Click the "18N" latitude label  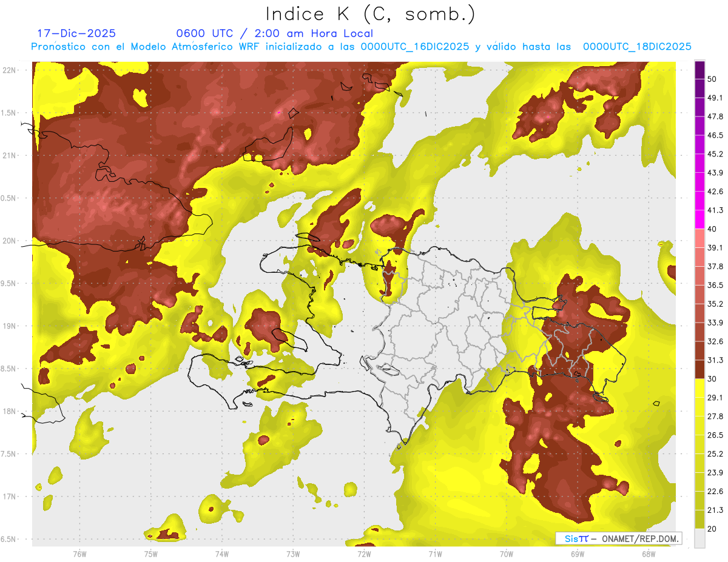pyautogui.click(x=9, y=411)
